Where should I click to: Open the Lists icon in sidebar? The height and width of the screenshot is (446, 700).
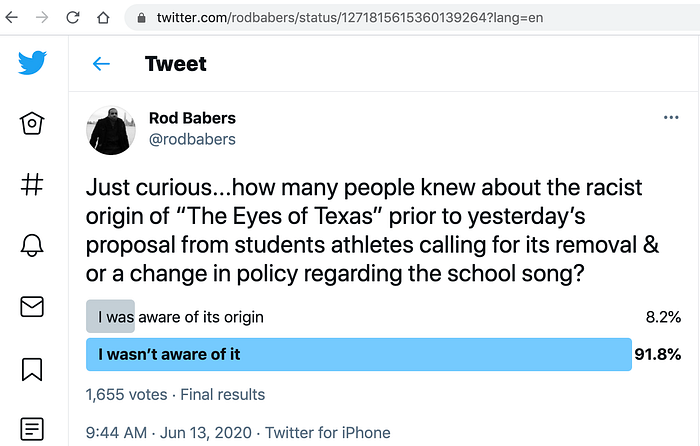[32, 429]
